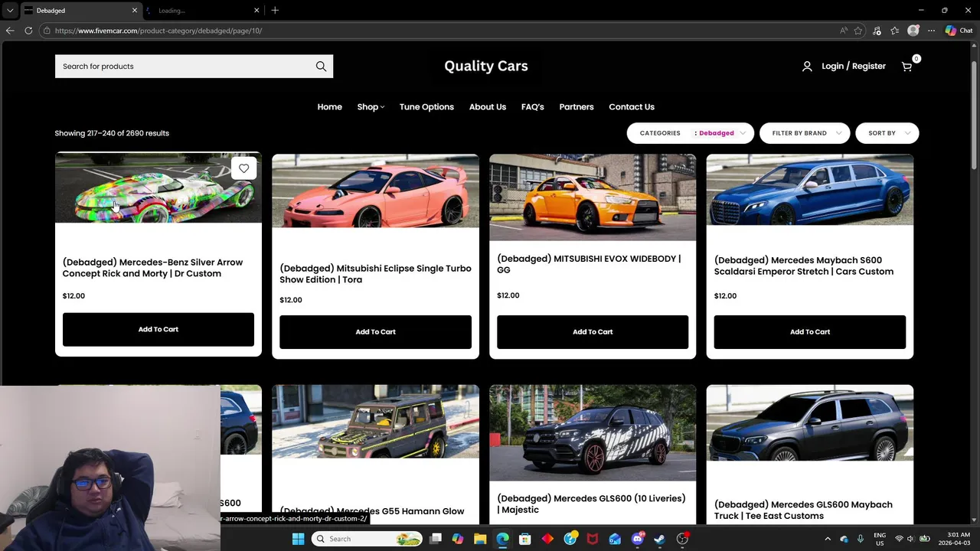Close the Debadged browser tab

coord(135,10)
